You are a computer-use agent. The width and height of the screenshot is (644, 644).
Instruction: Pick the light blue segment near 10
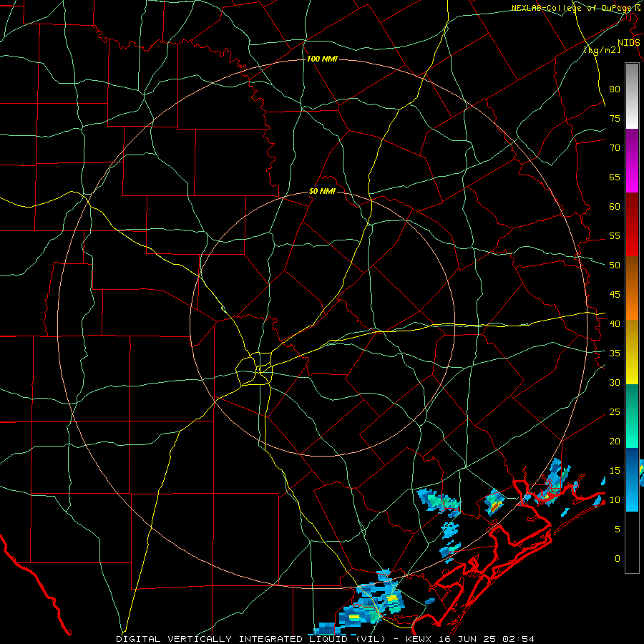[x=632, y=497]
